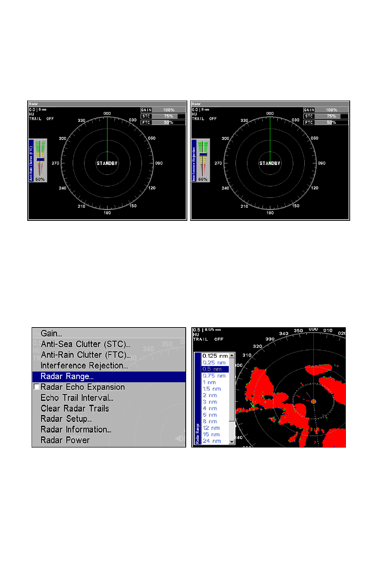Select the highlighted 0.5 nm range
The height and width of the screenshot is (588, 377).
coord(215,369)
